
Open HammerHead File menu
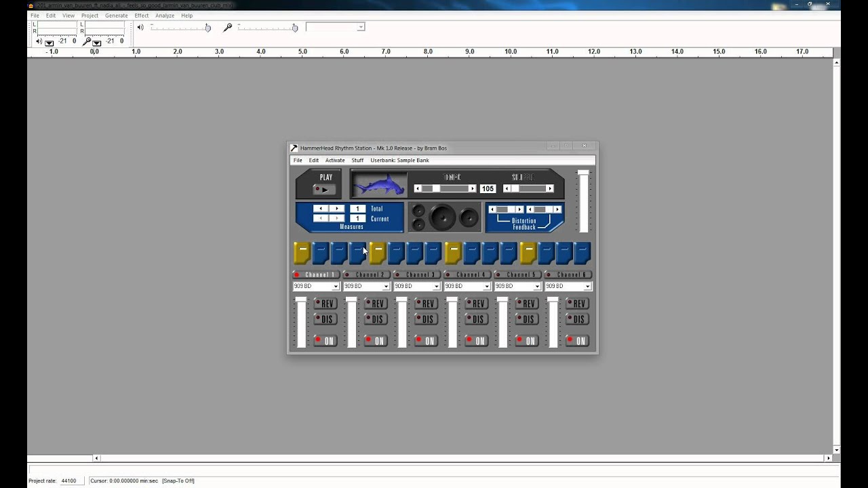(298, 161)
